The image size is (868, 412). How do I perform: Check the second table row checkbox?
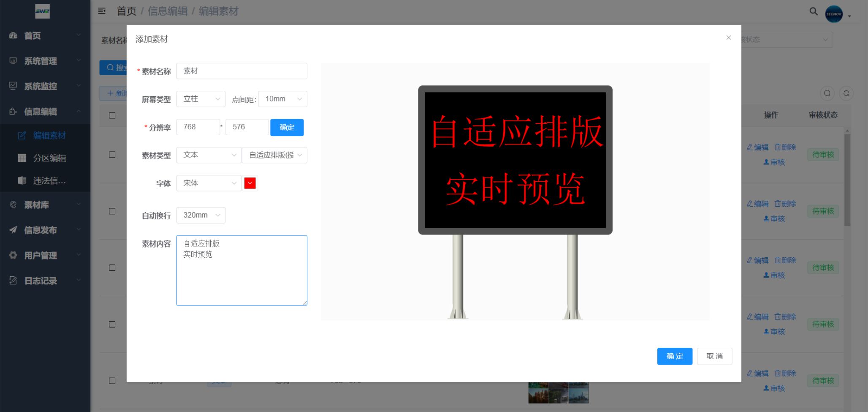[x=112, y=211]
